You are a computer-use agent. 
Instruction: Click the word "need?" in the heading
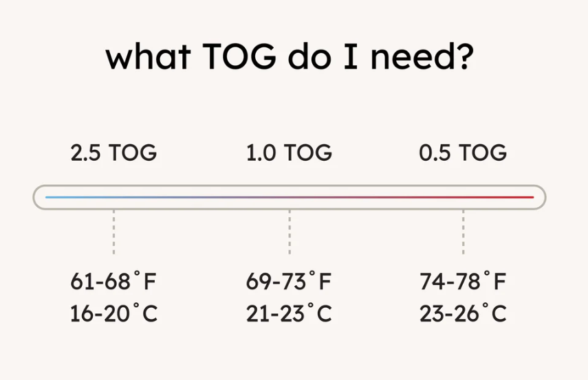pyautogui.click(x=422, y=56)
